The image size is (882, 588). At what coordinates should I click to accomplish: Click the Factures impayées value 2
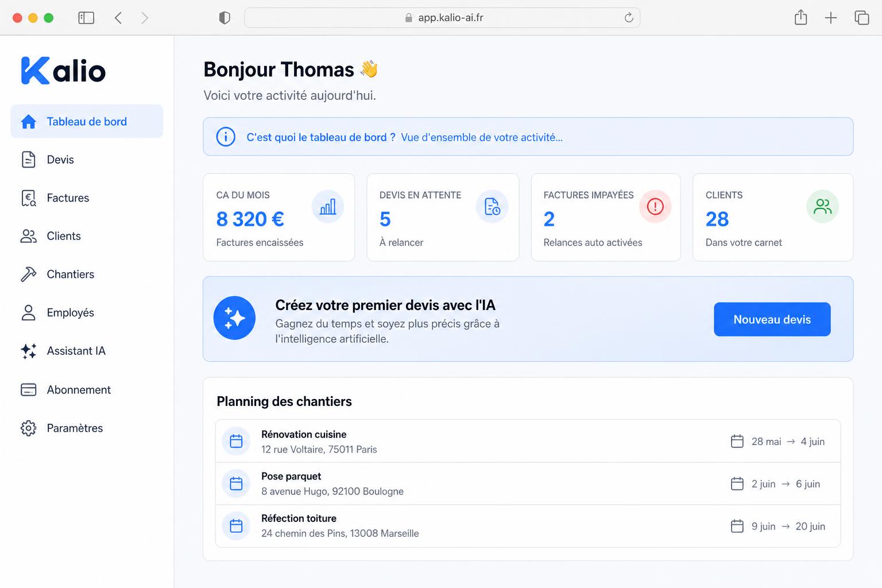coord(549,219)
